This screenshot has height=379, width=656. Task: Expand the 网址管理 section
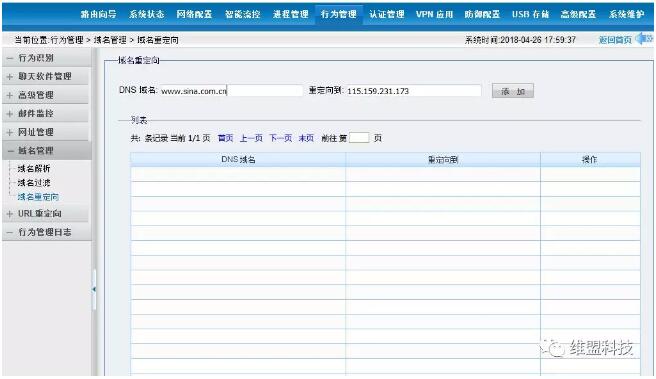point(10,133)
